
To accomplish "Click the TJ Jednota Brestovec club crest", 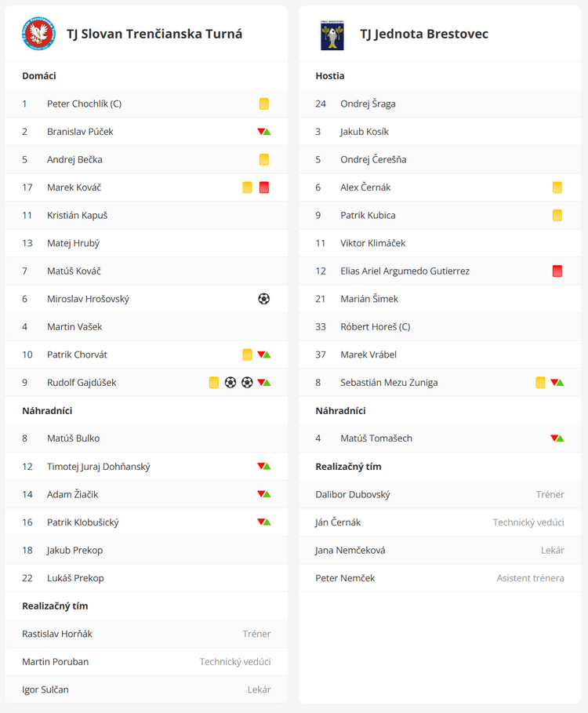I will pos(332,35).
